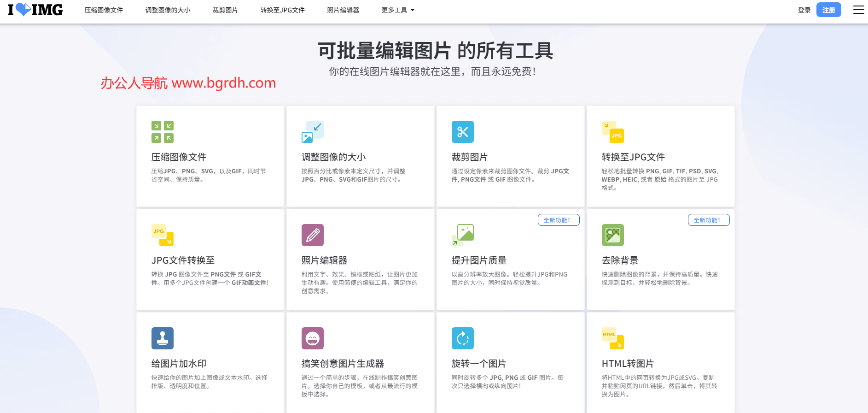868x413 pixels.
Task: Open the hamburger menu in the header
Action: coord(858,10)
